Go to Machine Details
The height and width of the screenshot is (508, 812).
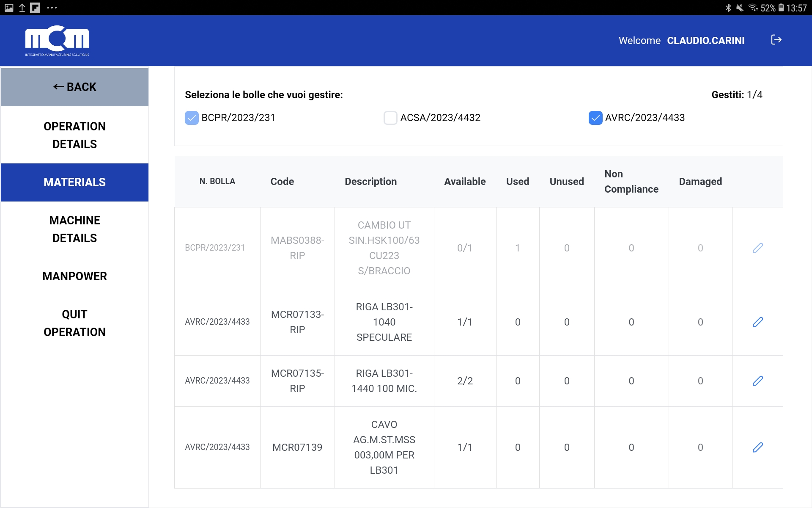click(x=74, y=229)
